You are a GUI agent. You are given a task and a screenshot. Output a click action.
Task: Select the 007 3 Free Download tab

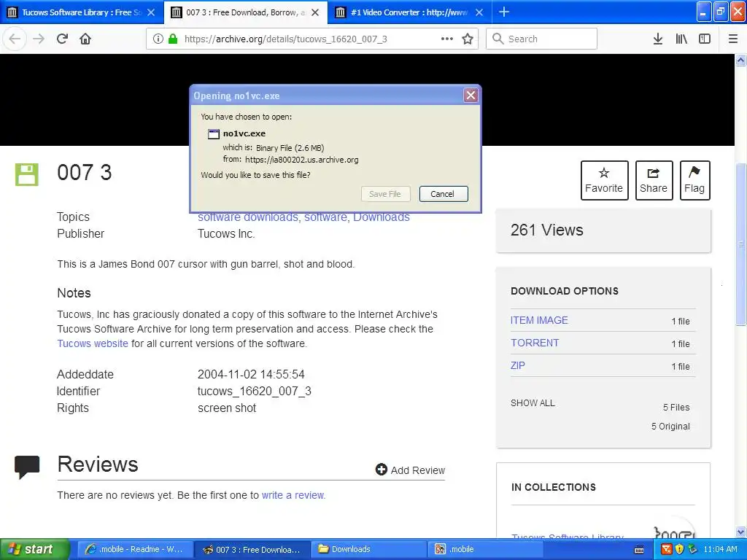pyautogui.click(x=245, y=12)
